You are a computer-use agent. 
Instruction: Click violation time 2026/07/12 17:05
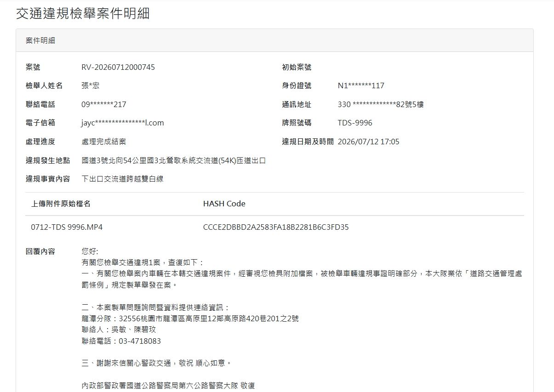coord(368,142)
